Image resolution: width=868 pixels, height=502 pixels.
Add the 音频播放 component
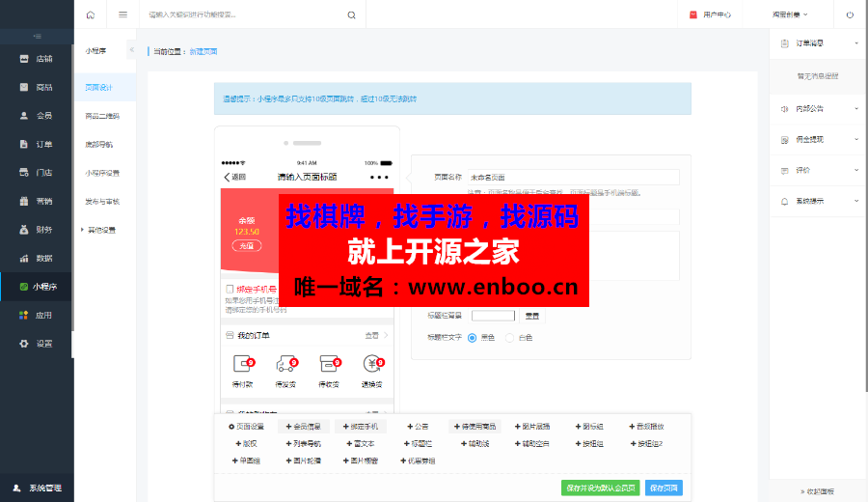(646, 427)
